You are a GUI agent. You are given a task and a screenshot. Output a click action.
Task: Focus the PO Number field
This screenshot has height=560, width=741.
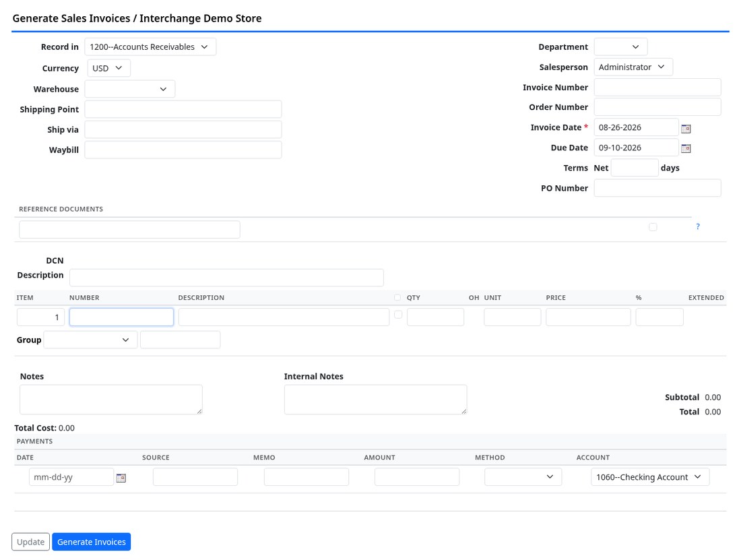[x=657, y=188]
